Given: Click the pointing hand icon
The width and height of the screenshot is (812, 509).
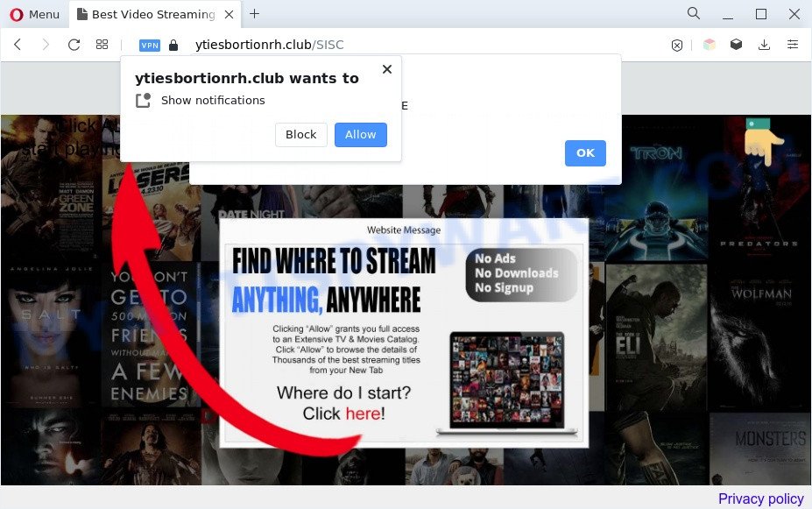Looking at the screenshot, I should [x=763, y=142].
